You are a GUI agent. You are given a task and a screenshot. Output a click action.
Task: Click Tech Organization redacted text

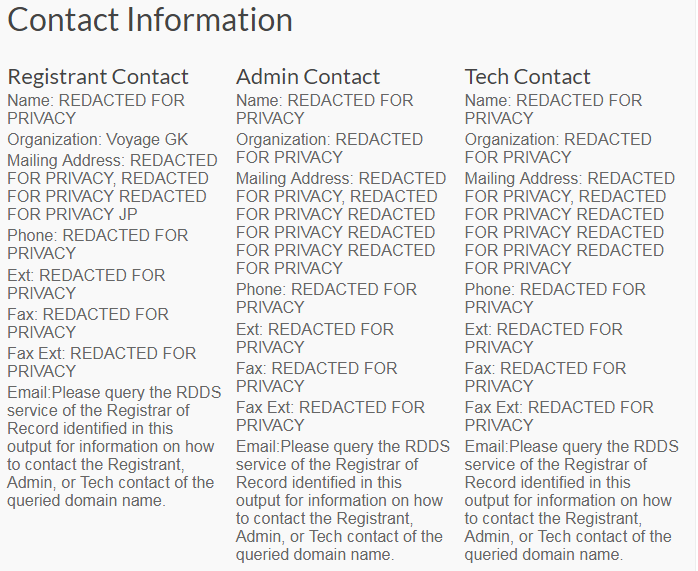(558, 148)
